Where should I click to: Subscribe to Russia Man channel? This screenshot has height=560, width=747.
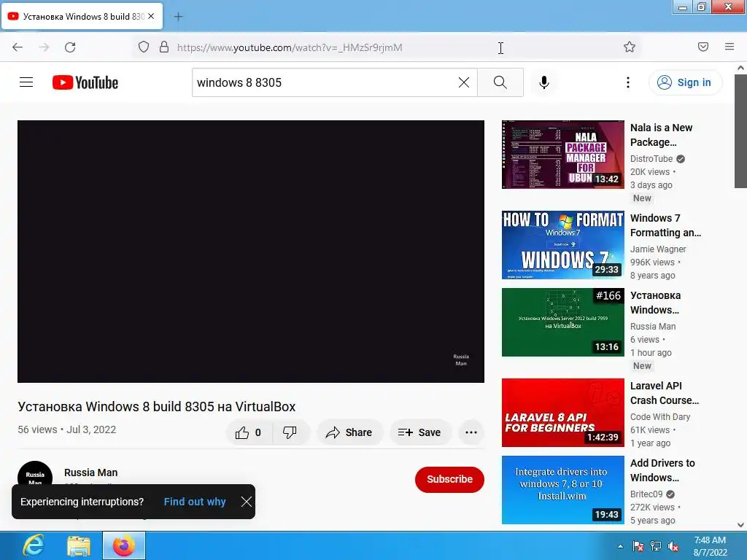coord(449,479)
